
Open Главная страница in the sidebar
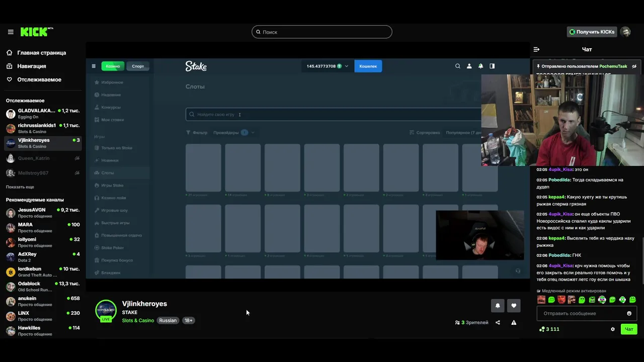42,52
